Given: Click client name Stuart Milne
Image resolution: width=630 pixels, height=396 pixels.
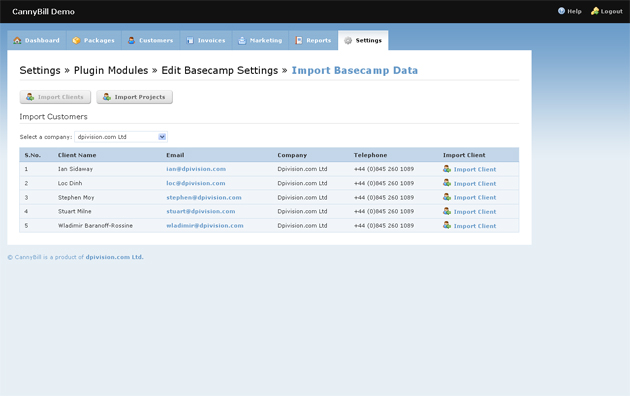Looking at the screenshot, I should coord(74,211).
